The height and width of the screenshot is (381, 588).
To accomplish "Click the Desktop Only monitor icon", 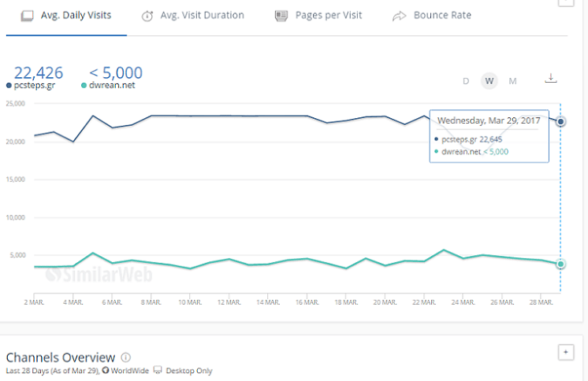I will (158, 370).
